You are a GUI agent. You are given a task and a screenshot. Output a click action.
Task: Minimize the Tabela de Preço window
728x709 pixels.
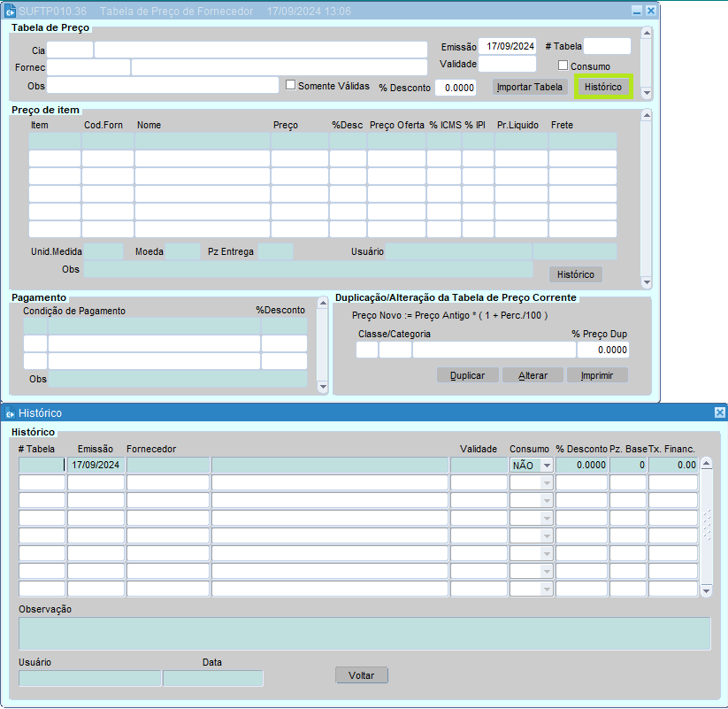(x=637, y=12)
